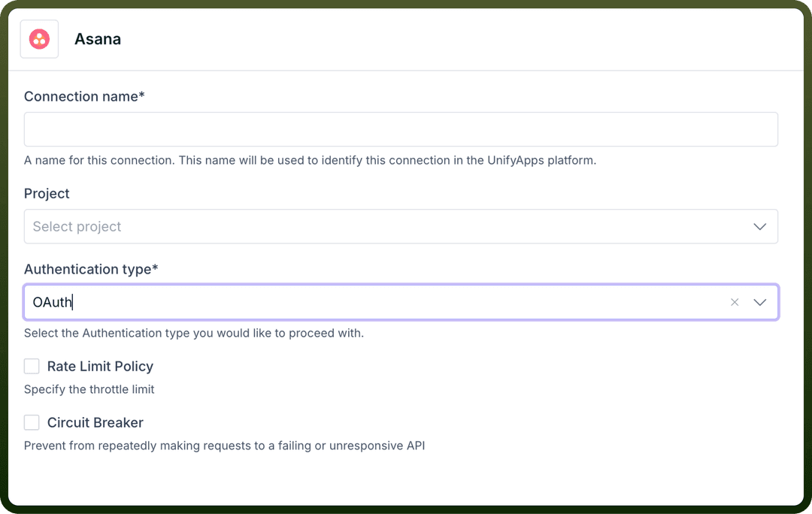Screen dimensions: 812x514
Task: Click the Circuit Breaker label
Action: [95, 423]
